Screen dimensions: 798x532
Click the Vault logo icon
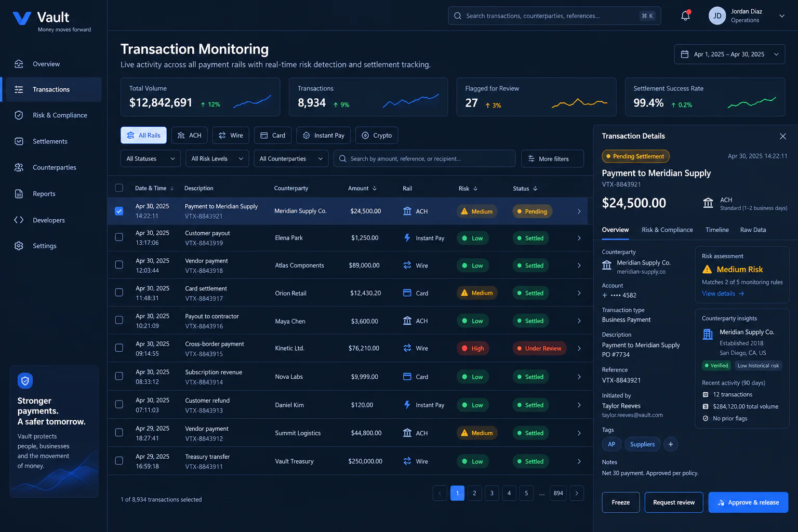(x=22, y=19)
